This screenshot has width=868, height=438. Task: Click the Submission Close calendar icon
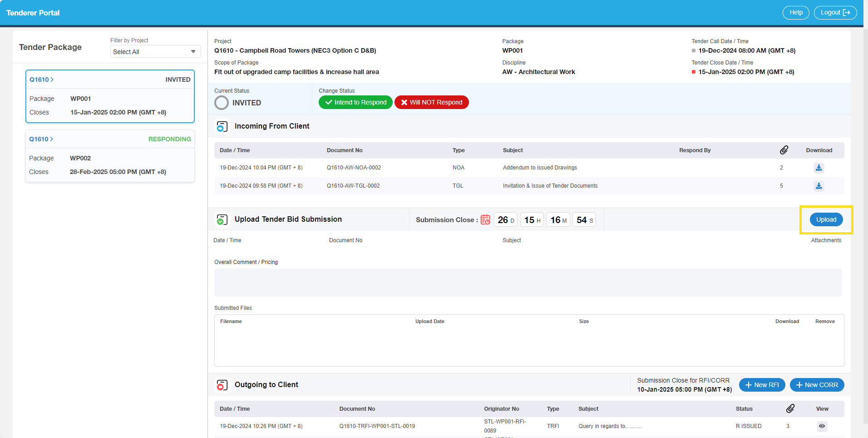click(485, 219)
